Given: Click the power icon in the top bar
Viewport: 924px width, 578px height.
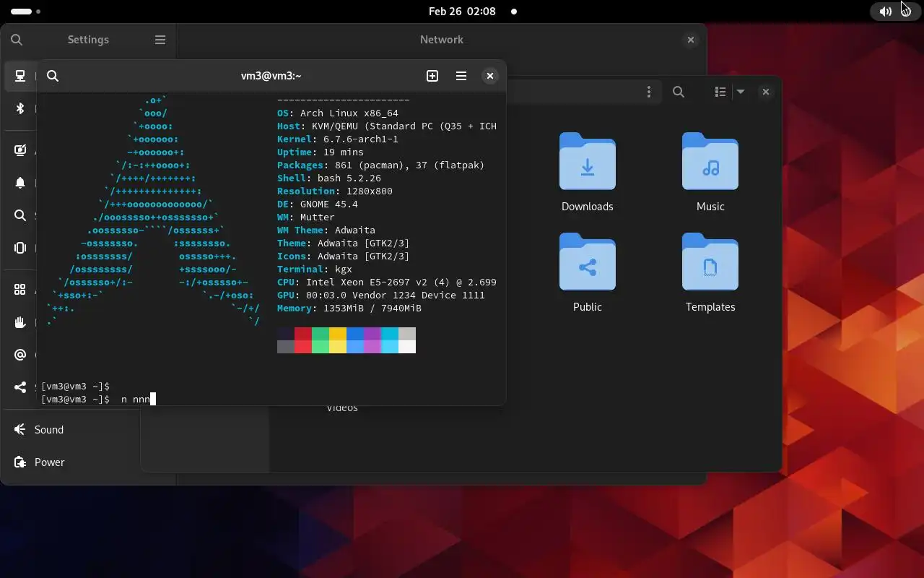Looking at the screenshot, I should [907, 12].
